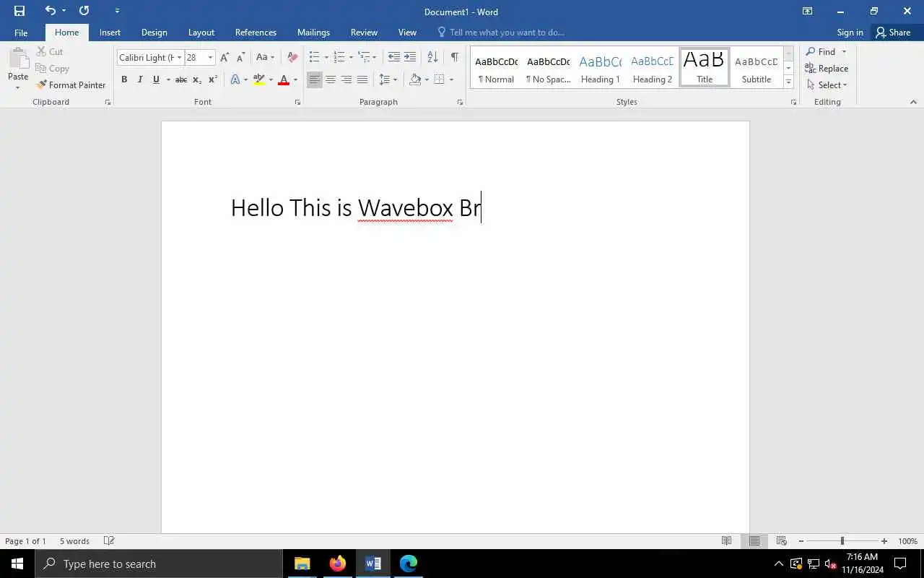Click the Save icon in the title bar

(19, 11)
